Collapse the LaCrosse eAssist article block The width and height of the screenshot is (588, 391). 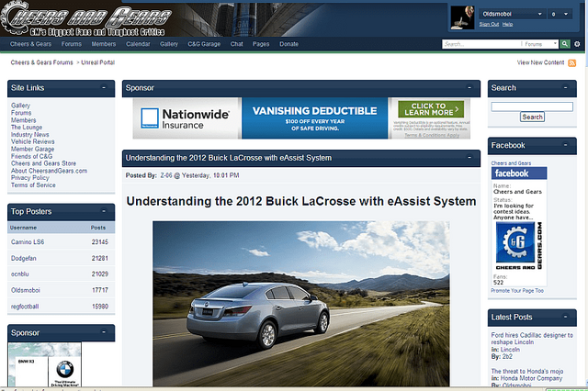coord(469,158)
